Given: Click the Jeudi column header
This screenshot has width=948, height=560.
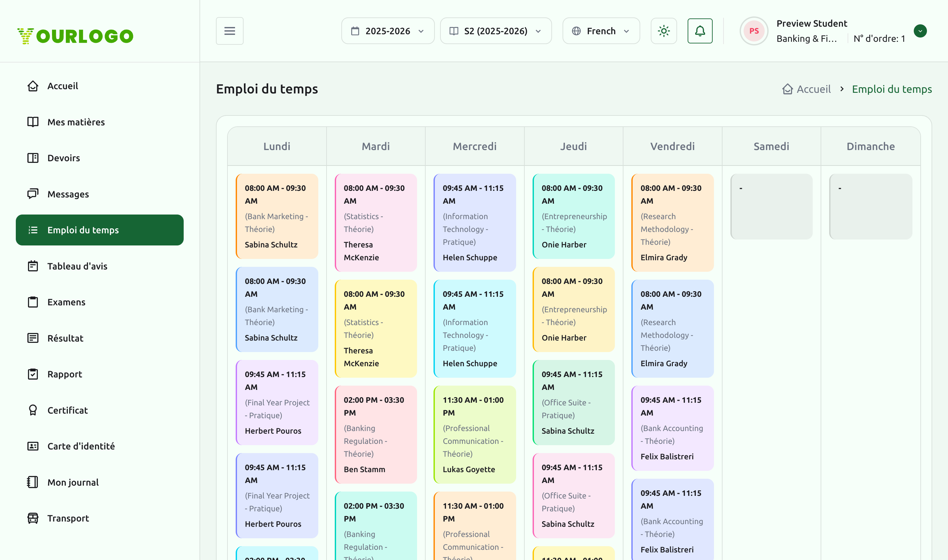Looking at the screenshot, I should [573, 146].
